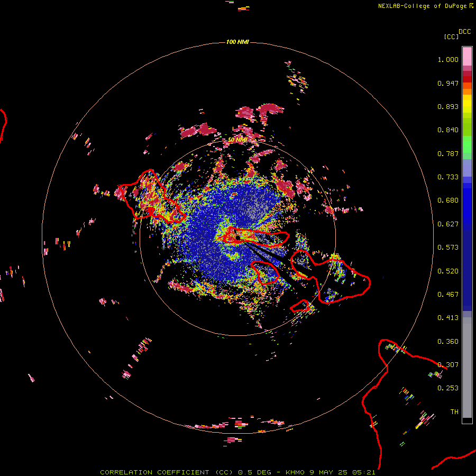This screenshot has height=476, width=476.
Task: Click the [CC] units label
Action: click(451, 36)
